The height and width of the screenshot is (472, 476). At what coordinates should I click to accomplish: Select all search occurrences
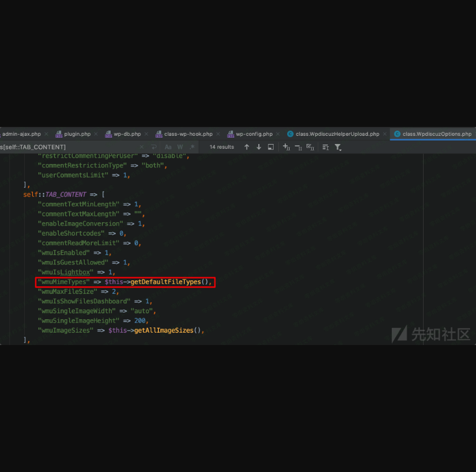[310, 147]
